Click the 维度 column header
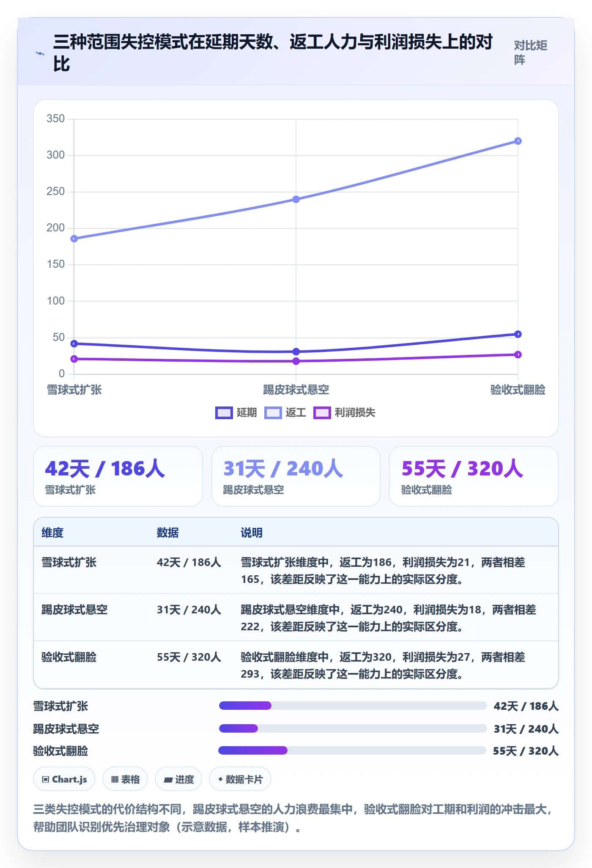592x868 pixels. pos(52,533)
